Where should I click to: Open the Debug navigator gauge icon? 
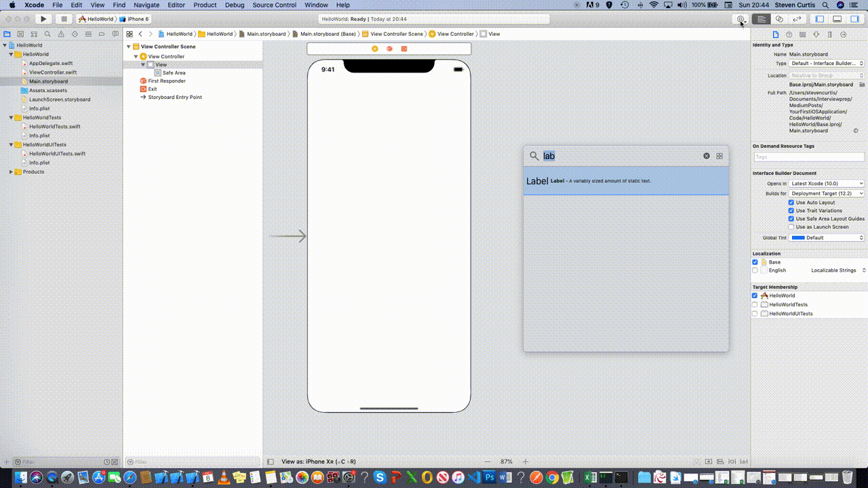coord(88,34)
